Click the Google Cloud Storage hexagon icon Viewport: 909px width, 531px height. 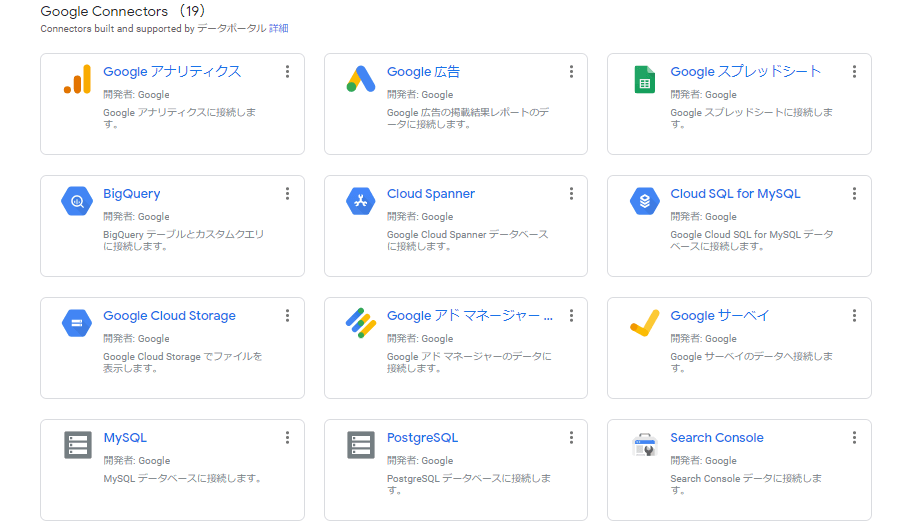tap(77, 323)
